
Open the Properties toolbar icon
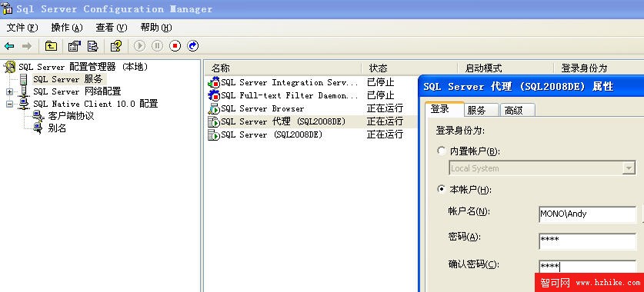(x=75, y=46)
